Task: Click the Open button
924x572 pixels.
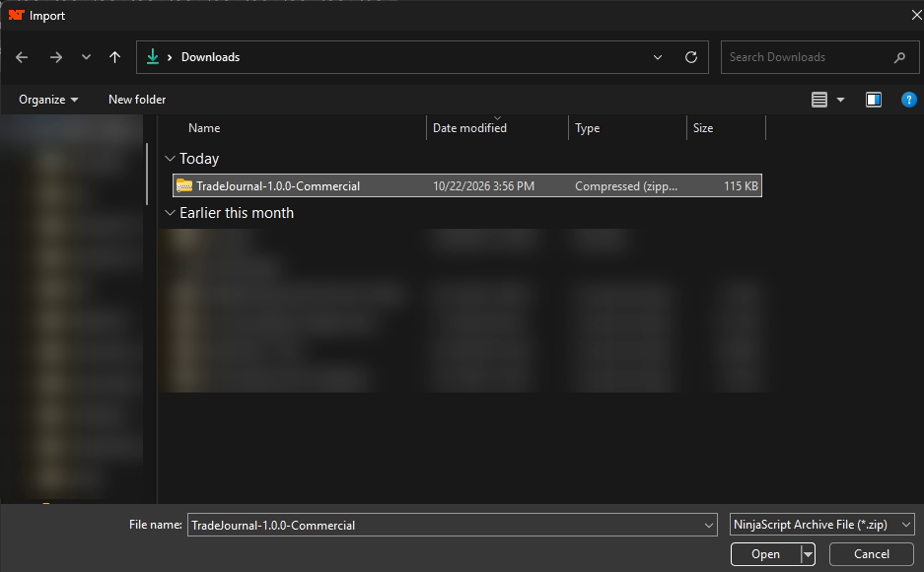Action: [x=765, y=554]
